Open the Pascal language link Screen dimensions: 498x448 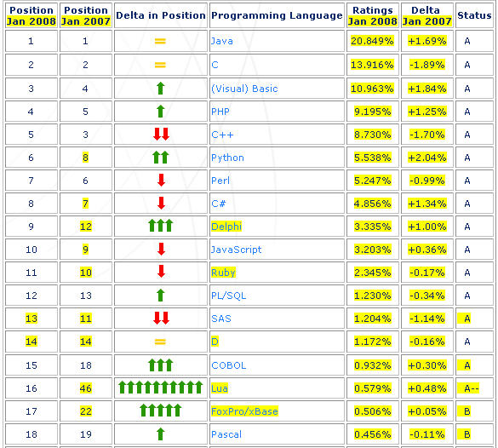pos(226,434)
